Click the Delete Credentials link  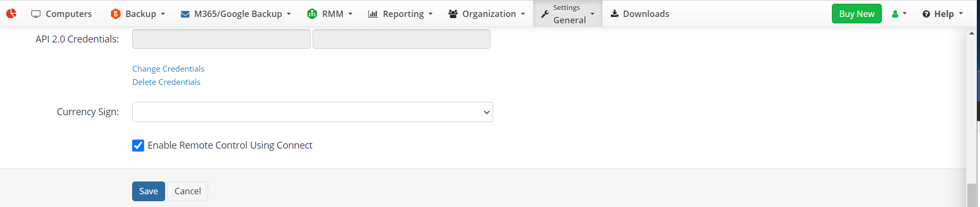(166, 82)
